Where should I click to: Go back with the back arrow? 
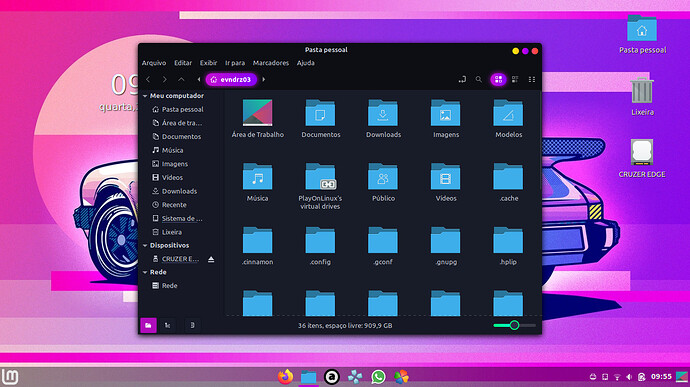(x=148, y=80)
